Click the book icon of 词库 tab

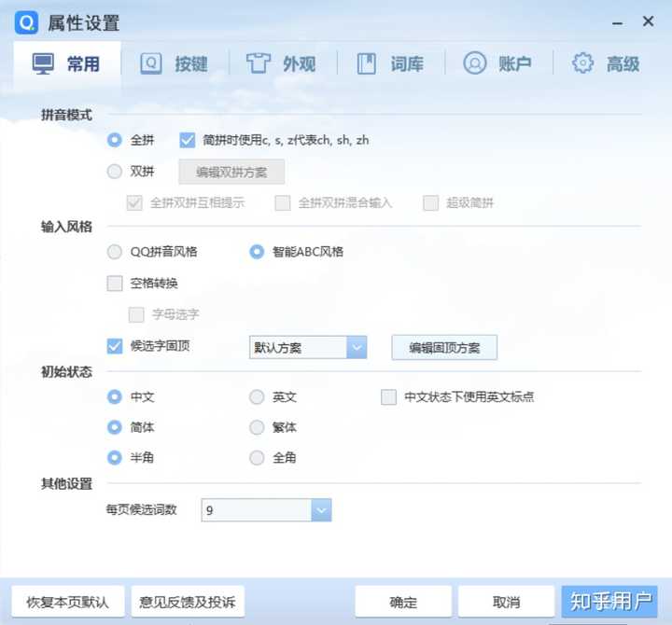click(367, 63)
